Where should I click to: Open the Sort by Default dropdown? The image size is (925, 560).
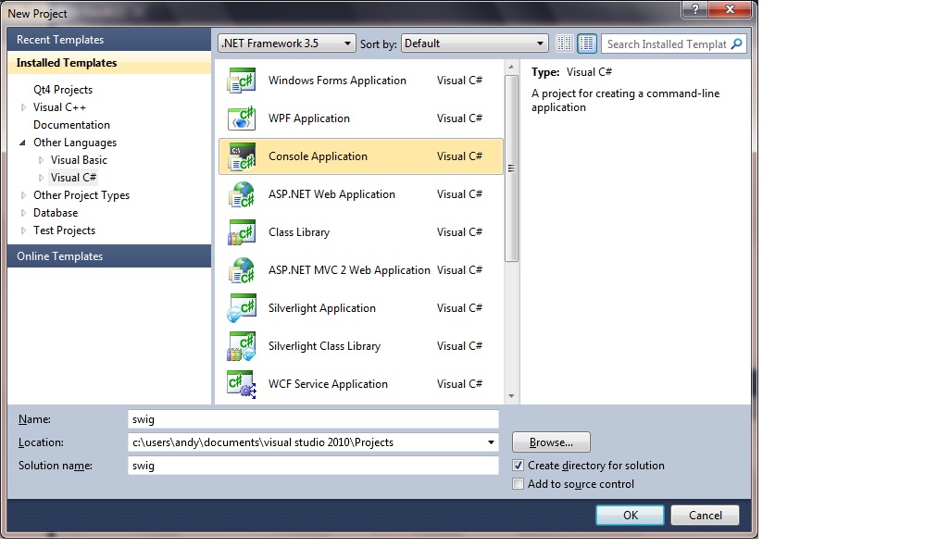(474, 44)
